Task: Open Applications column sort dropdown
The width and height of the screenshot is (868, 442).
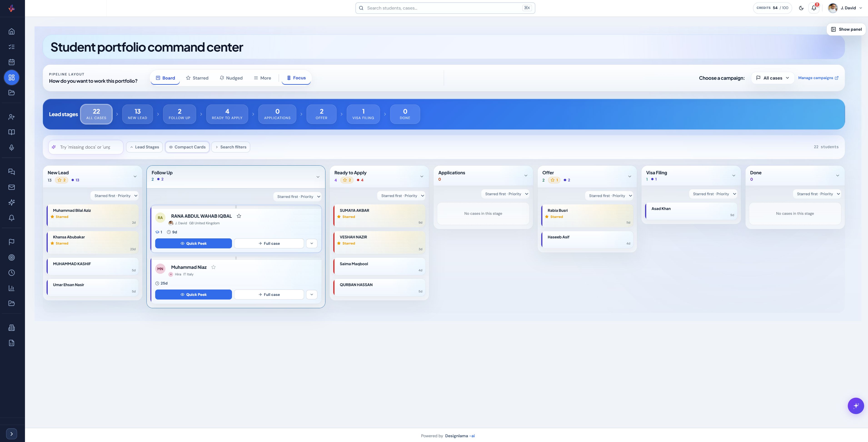Action: (x=505, y=194)
